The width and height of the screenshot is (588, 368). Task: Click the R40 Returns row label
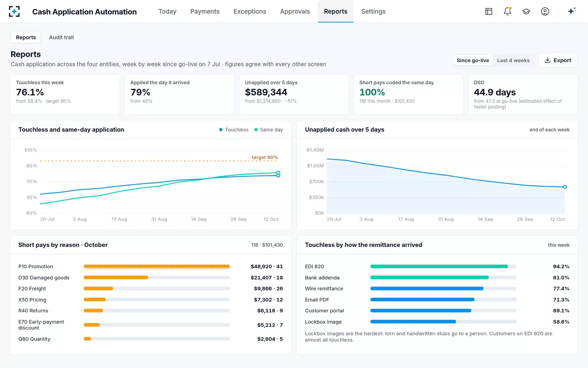coord(33,311)
